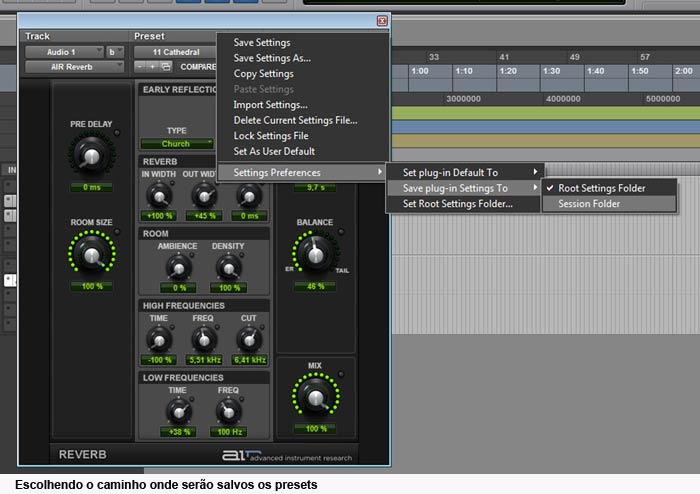Click the high frequencies FREQ knob
This screenshot has width=700, height=494.
(204, 340)
